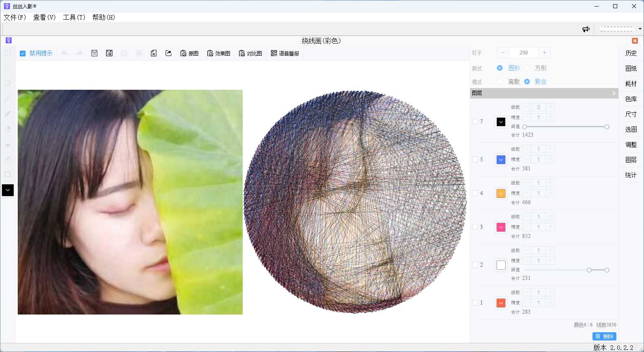The image size is (644, 352).
Task: Click the megaphone announcement icon
Action: [585, 29]
